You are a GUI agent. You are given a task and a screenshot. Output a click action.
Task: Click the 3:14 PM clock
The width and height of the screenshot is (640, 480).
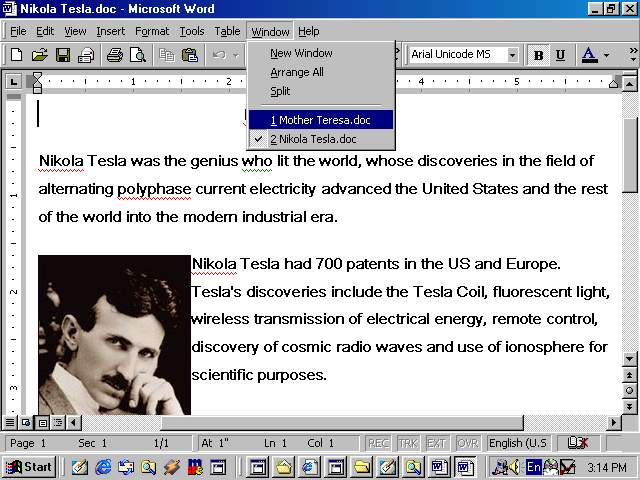click(606, 467)
